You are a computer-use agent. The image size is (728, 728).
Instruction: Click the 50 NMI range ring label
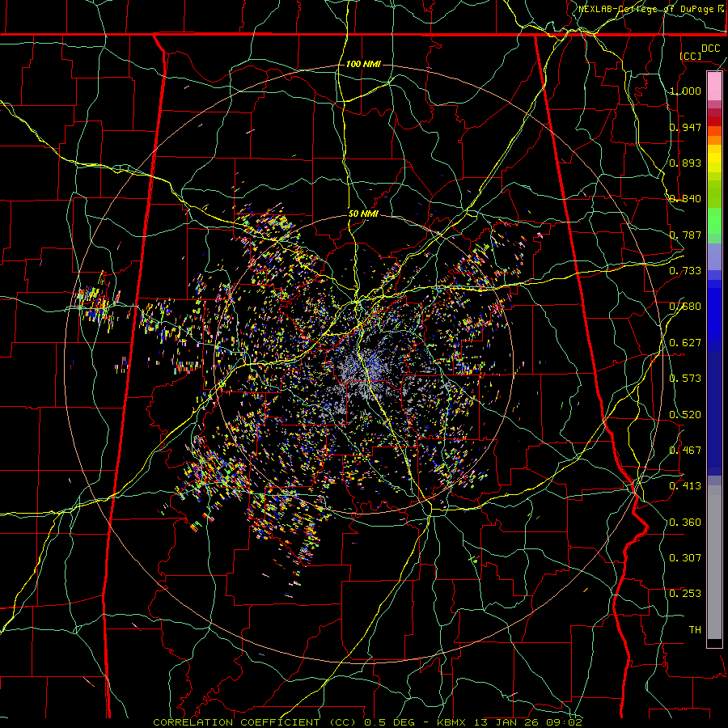coord(363,214)
